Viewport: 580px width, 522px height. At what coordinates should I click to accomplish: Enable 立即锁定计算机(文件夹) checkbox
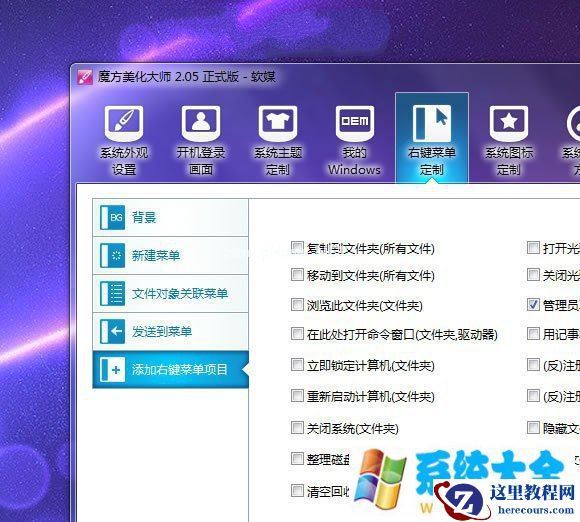[297, 365]
